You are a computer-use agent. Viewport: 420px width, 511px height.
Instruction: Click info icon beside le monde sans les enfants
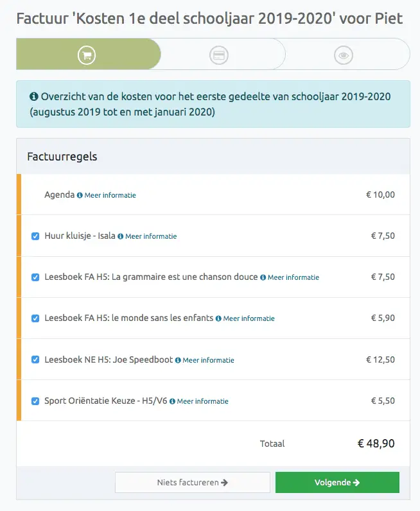coord(218,318)
